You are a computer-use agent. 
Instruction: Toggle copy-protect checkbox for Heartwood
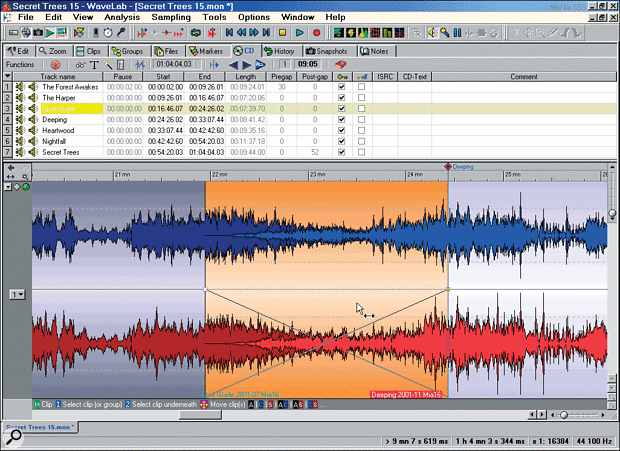tap(342, 130)
